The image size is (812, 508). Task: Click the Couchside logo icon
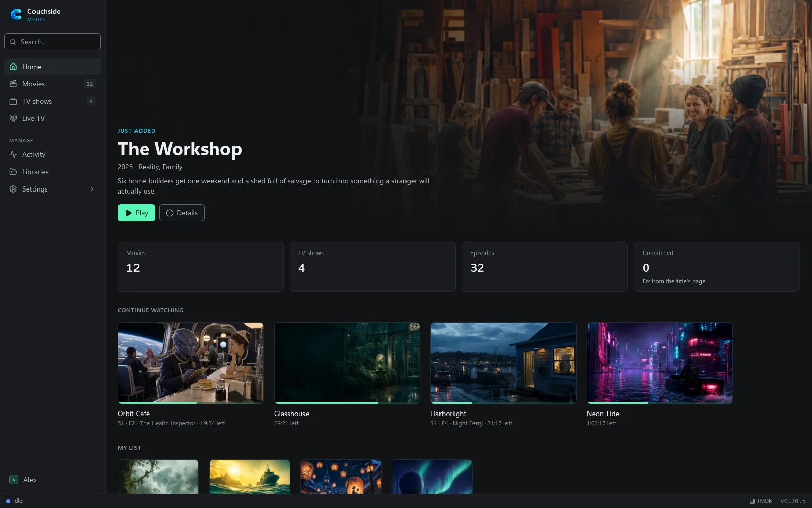pyautogui.click(x=16, y=15)
